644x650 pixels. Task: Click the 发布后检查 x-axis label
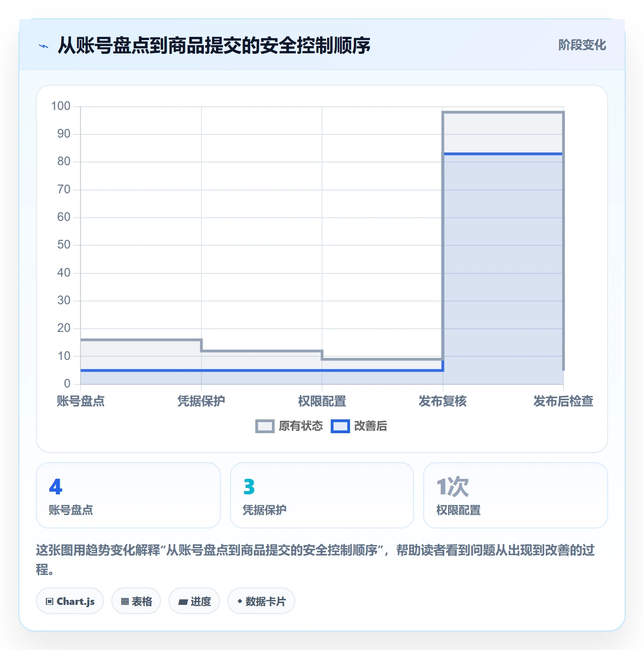coord(563,401)
